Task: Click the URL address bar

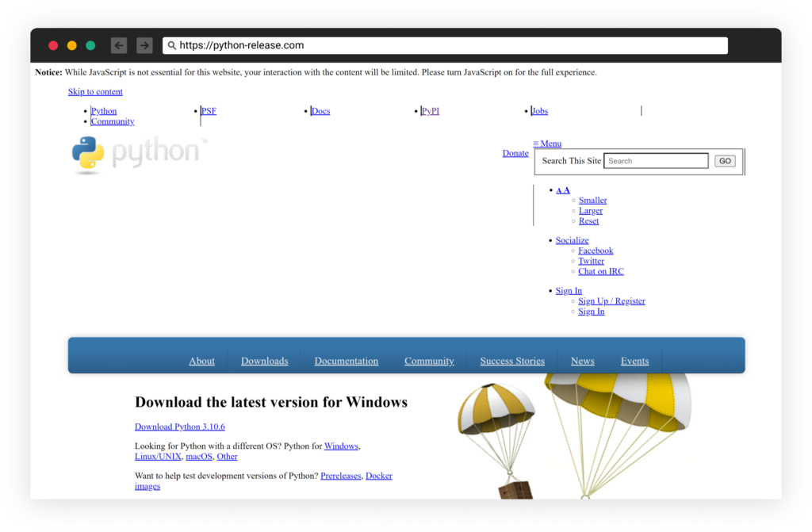Action: 445,45
